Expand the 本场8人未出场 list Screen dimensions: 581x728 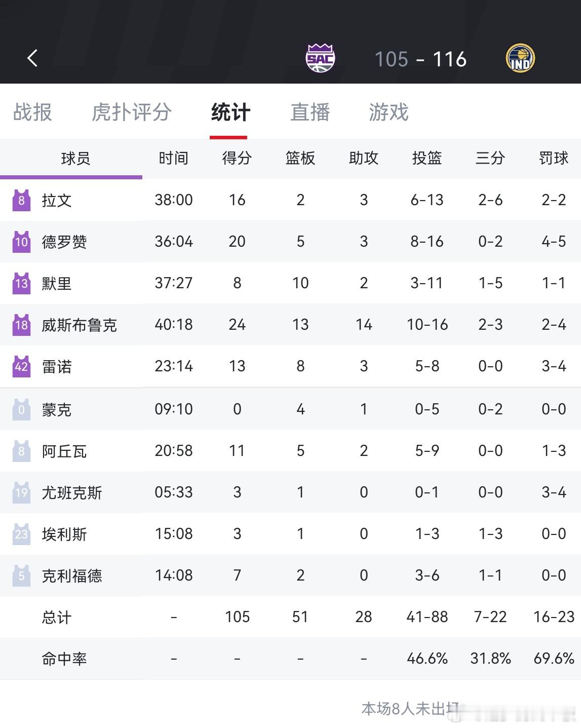pyautogui.click(x=410, y=709)
